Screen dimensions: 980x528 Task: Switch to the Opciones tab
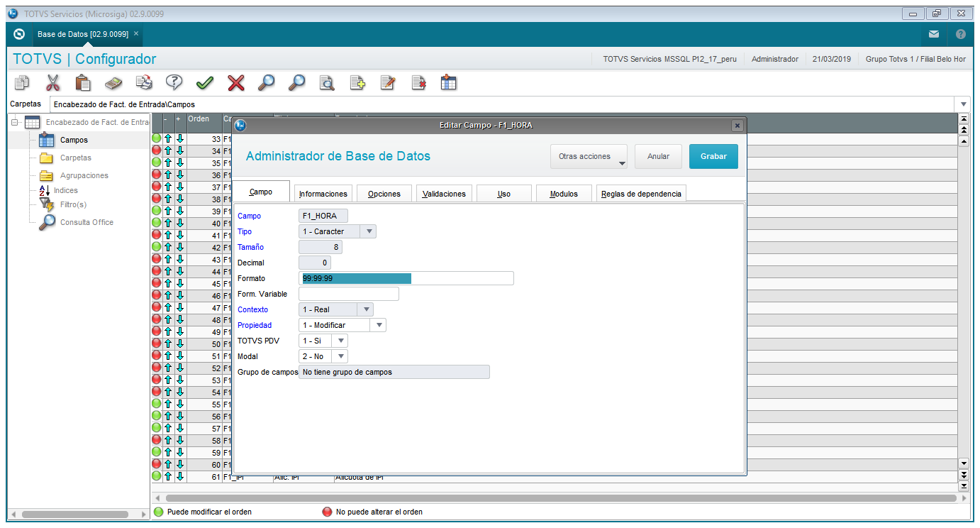point(384,194)
